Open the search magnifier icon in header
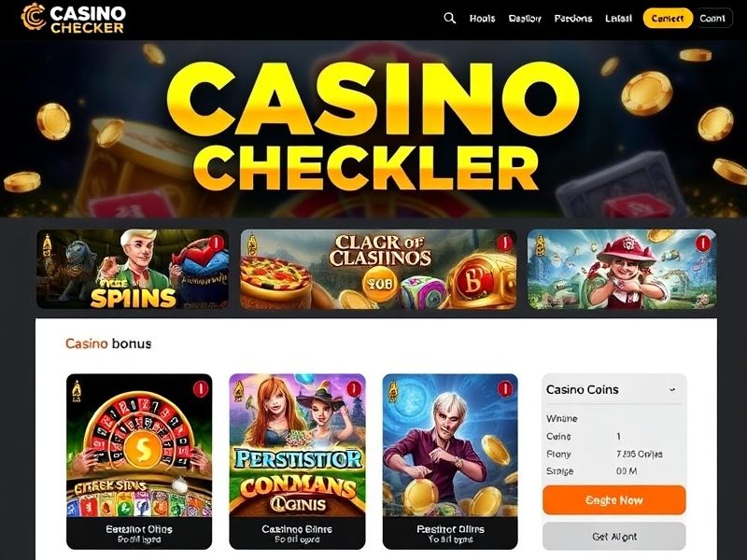This screenshot has width=747, height=560. click(449, 18)
